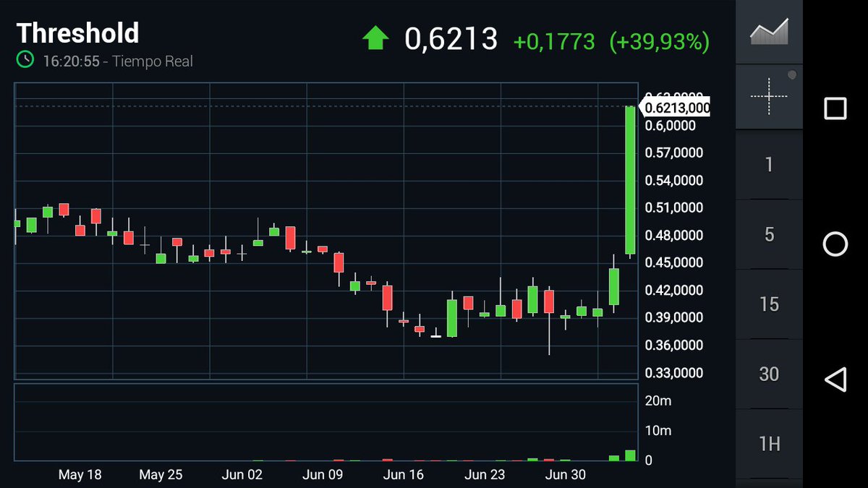Click the 0.42,0000 price axis label
Image resolution: width=868 pixels, height=488 pixels.
click(673, 291)
